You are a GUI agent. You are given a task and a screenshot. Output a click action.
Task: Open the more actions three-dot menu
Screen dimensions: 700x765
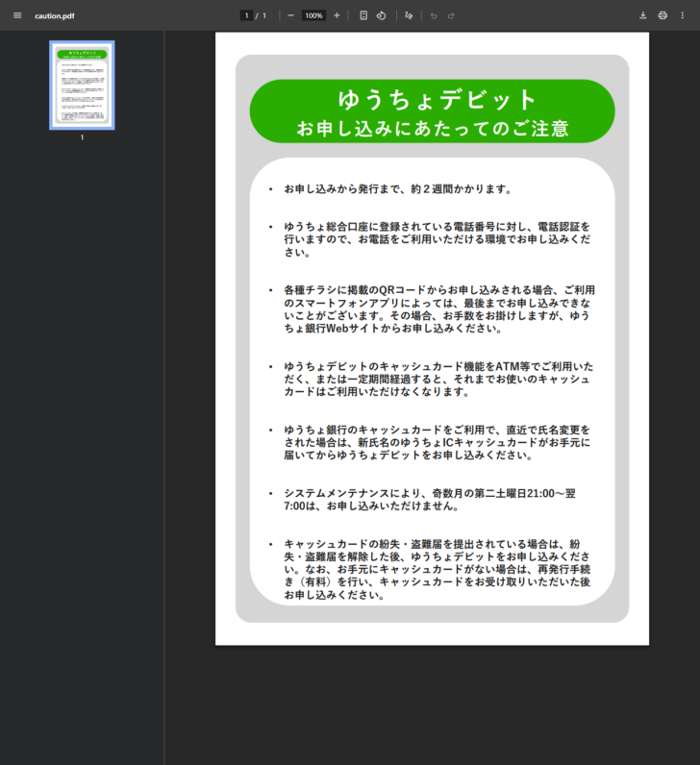click(x=683, y=15)
